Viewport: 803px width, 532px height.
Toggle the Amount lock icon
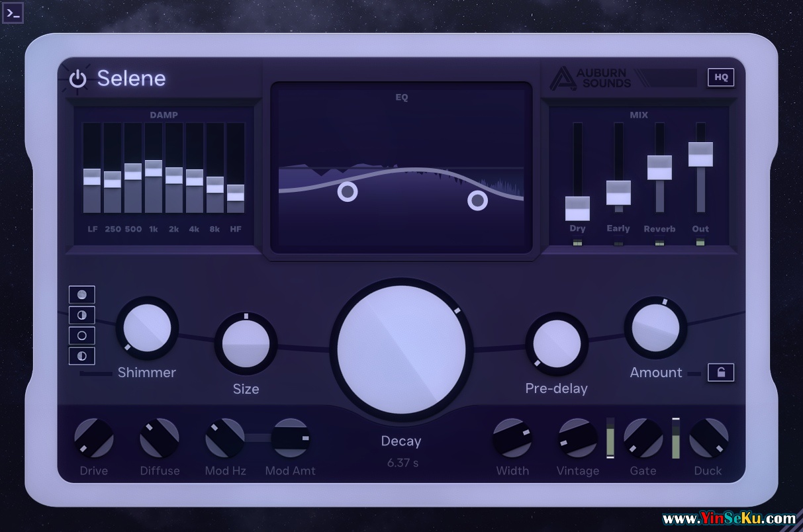coord(720,373)
